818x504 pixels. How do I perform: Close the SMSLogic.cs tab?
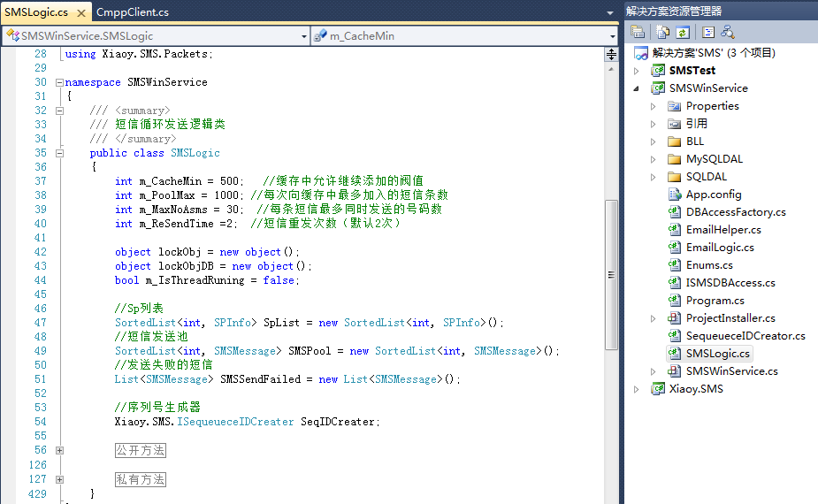pos(80,12)
